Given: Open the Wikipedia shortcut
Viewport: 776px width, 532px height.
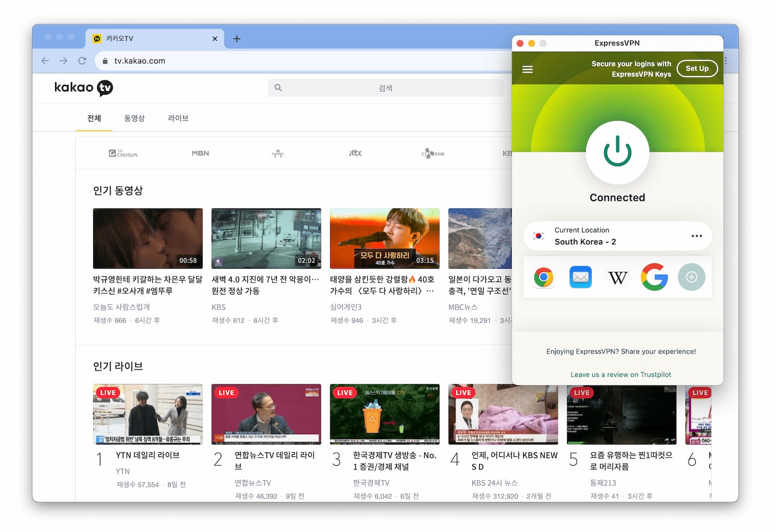Looking at the screenshot, I should click(x=617, y=277).
